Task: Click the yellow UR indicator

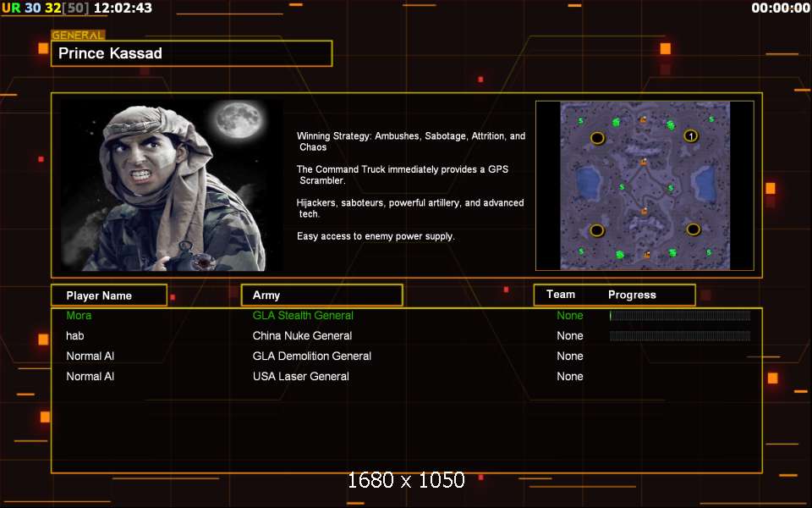Action: tap(11, 8)
